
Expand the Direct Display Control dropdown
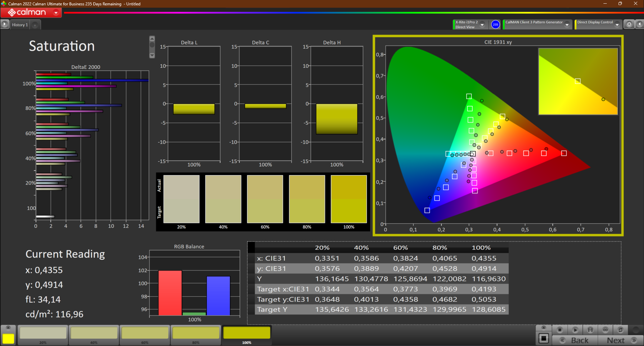617,24
